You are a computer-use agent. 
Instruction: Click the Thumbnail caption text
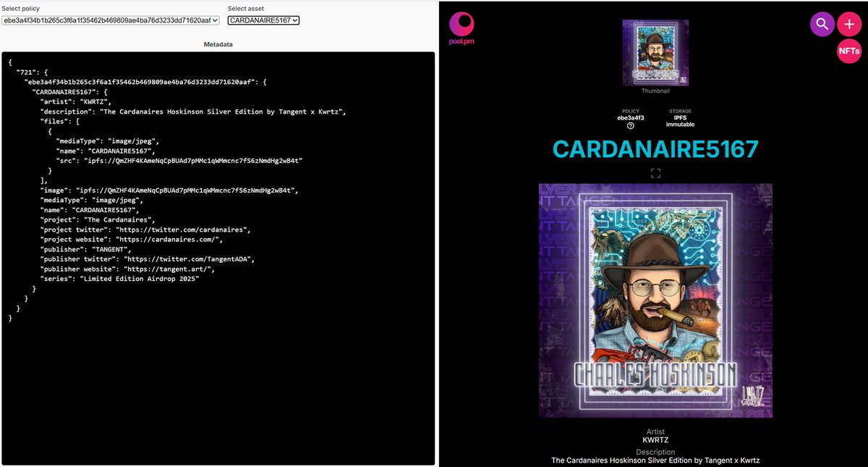pos(655,91)
